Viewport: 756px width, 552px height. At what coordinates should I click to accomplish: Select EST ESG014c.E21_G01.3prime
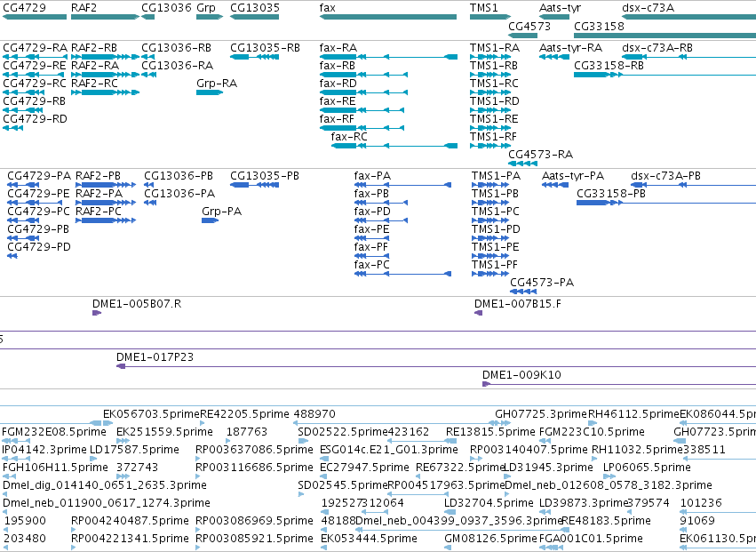click(x=388, y=450)
